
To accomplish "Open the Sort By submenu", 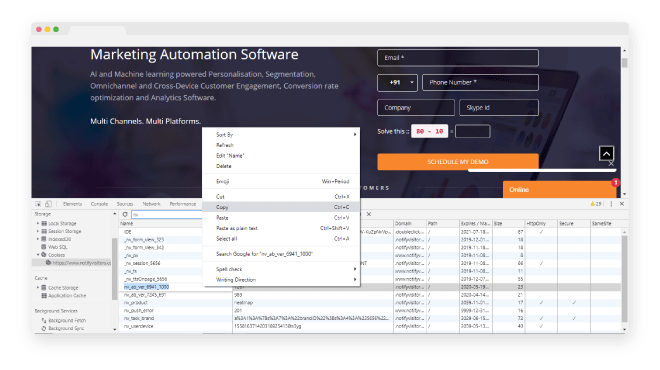I will point(282,135).
